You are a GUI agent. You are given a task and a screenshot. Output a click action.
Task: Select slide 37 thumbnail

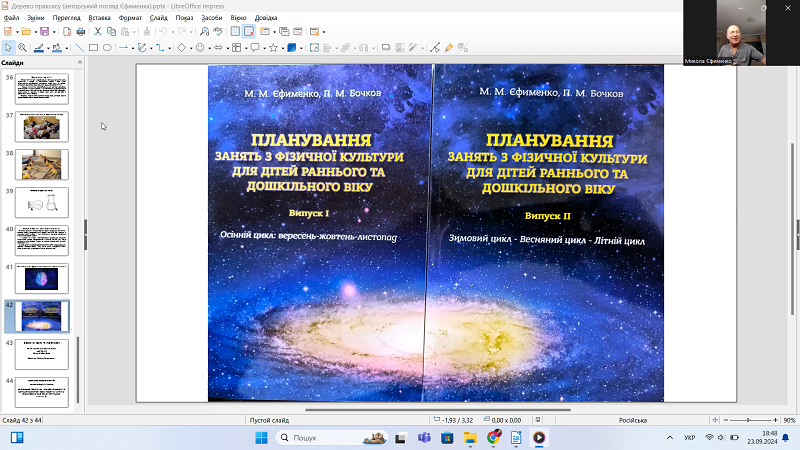pos(42,127)
